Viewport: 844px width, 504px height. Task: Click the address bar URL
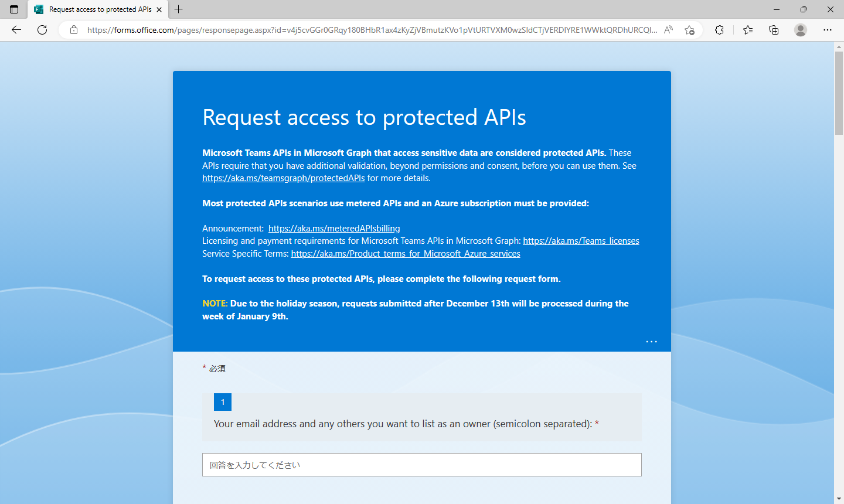[372, 30]
